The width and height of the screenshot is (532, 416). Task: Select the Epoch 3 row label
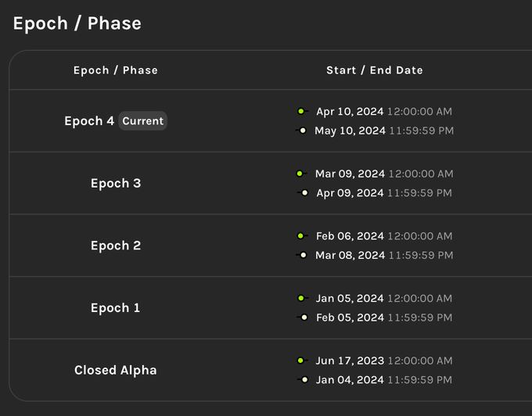coord(116,184)
